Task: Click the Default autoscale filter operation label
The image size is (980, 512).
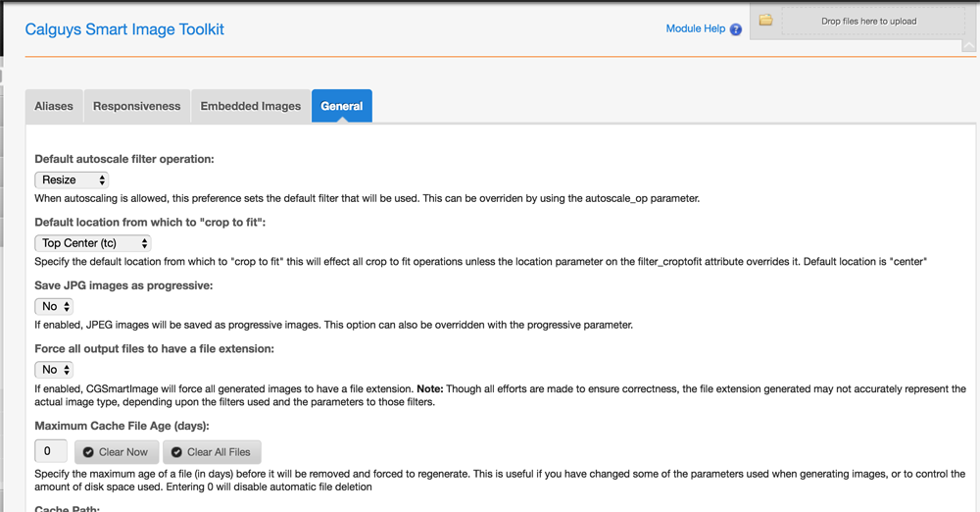Action: (x=124, y=159)
